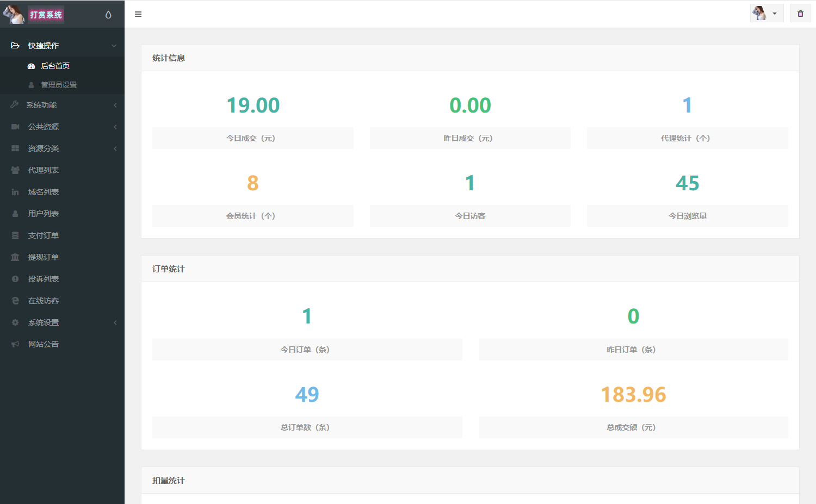
Task: Expand the 公共资源 submenu
Action: (62, 127)
